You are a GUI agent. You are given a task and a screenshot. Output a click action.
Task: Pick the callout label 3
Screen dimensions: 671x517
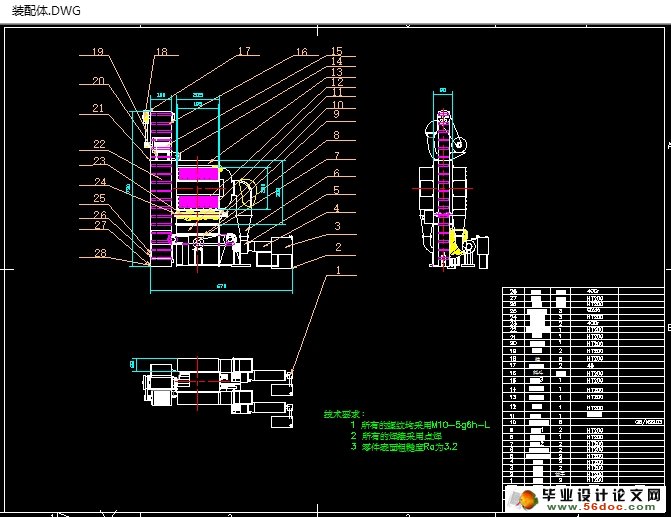click(337, 226)
